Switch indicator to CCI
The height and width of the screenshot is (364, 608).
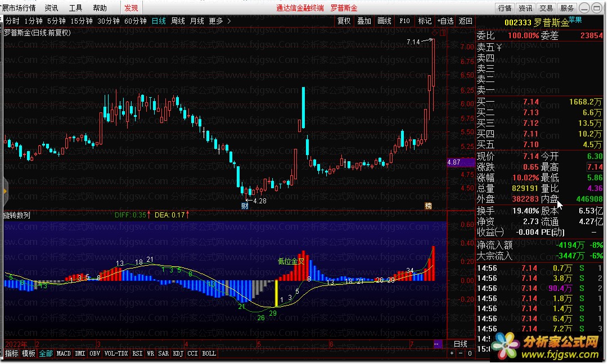click(x=192, y=353)
